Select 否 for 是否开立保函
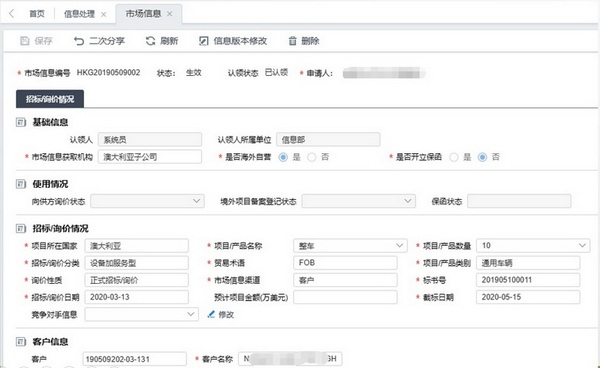 (482, 157)
